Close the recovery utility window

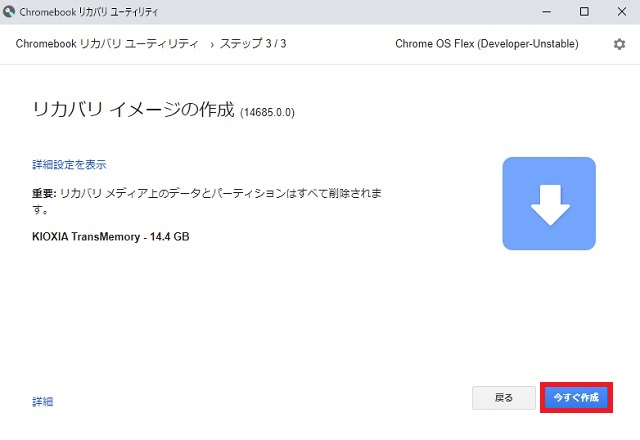(x=622, y=12)
